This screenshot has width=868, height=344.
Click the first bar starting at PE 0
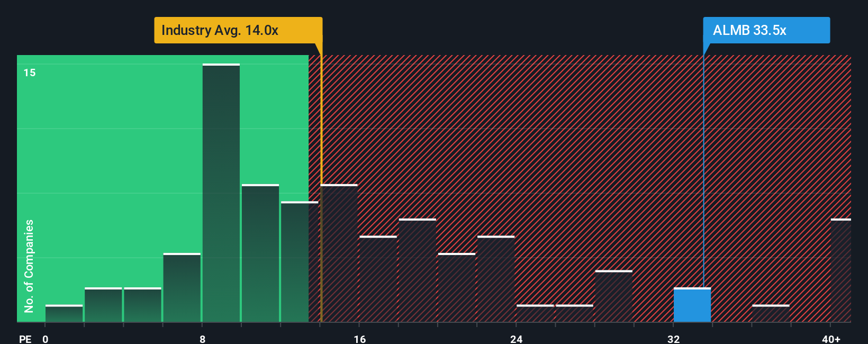pos(64,313)
